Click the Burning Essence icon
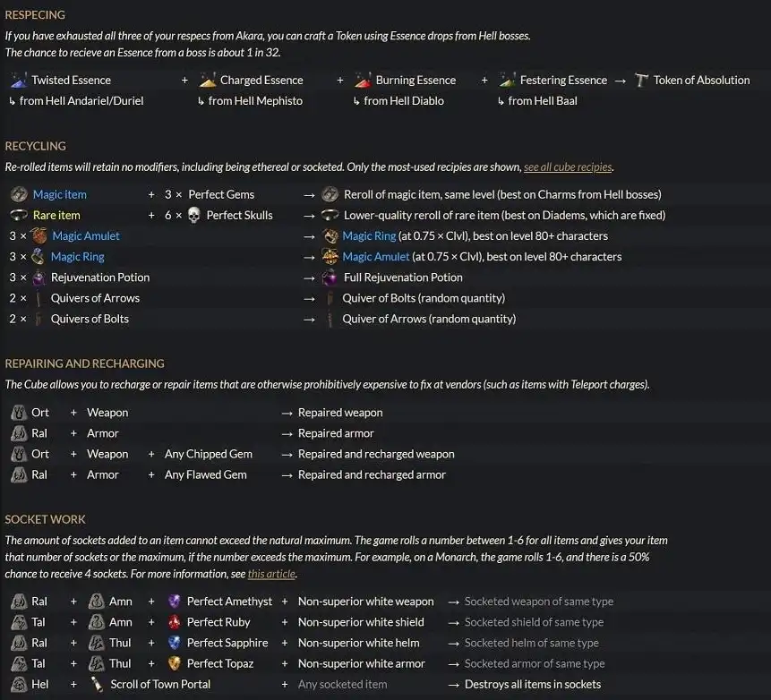 pos(363,80)
